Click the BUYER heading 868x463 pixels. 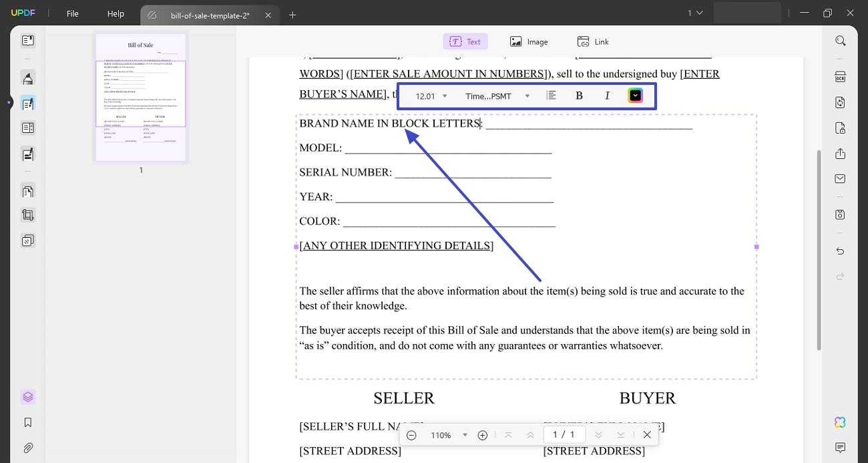coord(648,398)
